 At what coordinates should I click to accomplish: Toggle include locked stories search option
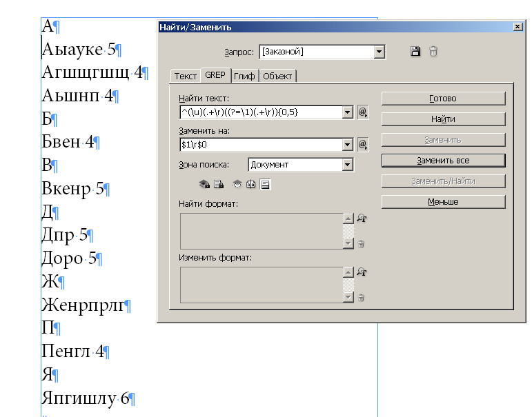tap(219, 184)
